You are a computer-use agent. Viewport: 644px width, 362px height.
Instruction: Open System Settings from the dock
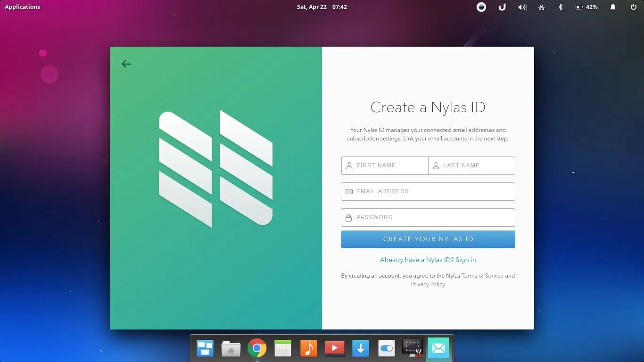coord(386,348)
